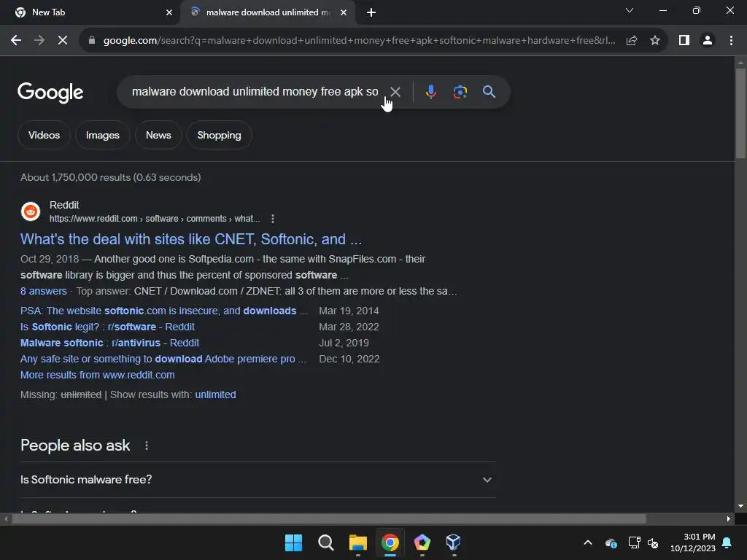Close the malware download search tab
This screenshot has height=560, width=747.
tap(344, 12)
